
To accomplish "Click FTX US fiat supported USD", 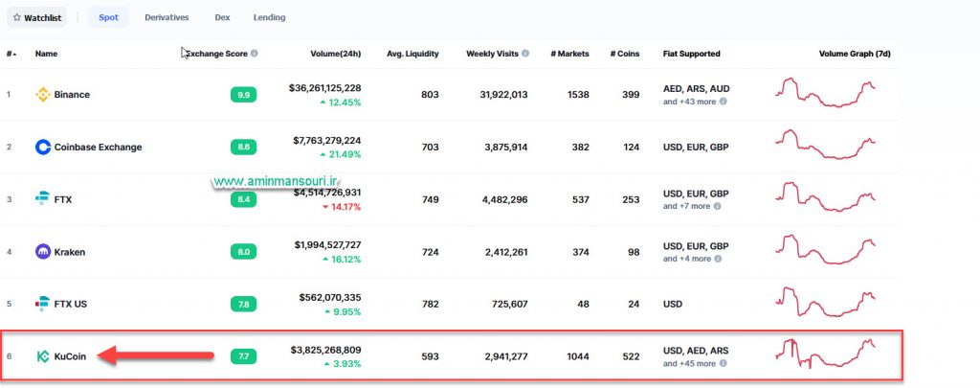I will pyautogui.click(x=673, y=304).
